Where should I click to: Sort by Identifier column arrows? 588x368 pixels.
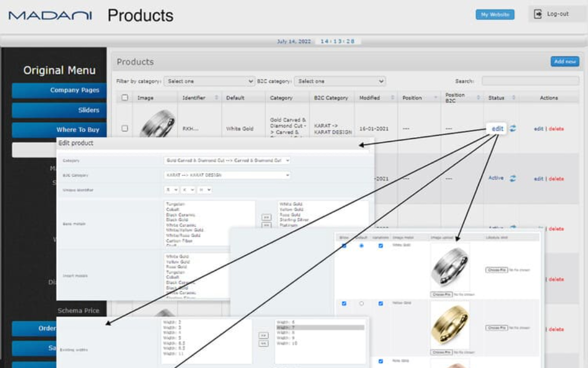tap(216, 97)
